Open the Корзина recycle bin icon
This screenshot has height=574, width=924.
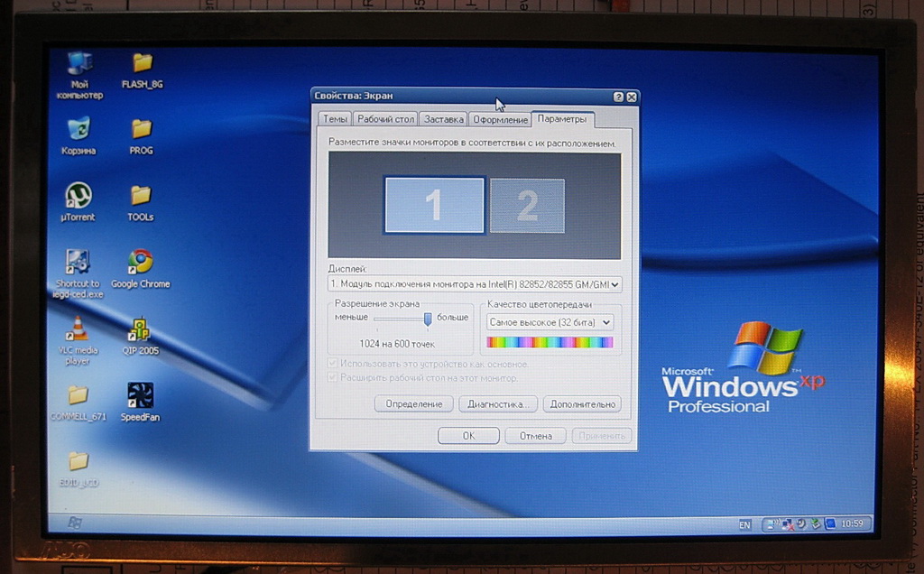coord(79,129)
